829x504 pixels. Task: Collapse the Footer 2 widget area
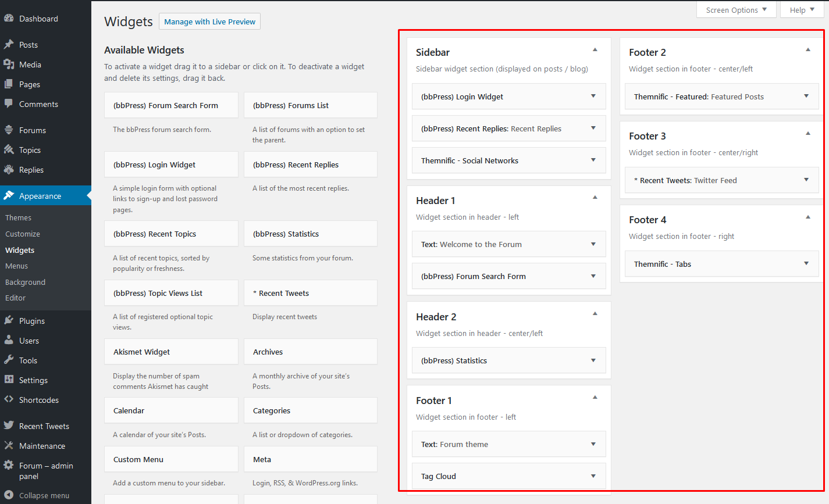tap(807, 50)
